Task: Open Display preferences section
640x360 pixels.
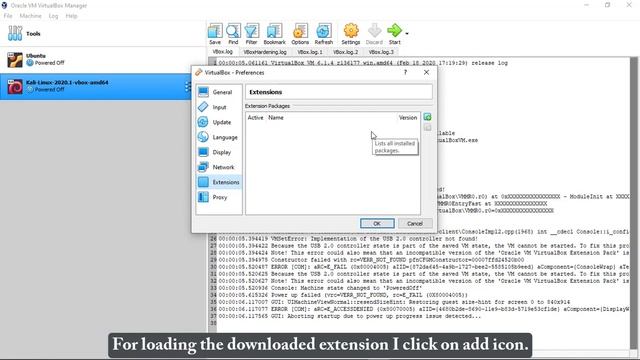Action: 219,152
